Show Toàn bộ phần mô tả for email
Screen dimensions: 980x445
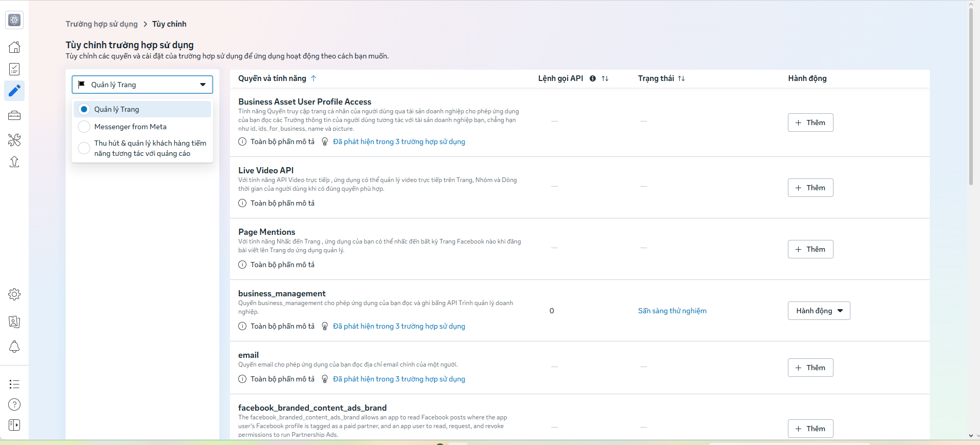point(282,379)
